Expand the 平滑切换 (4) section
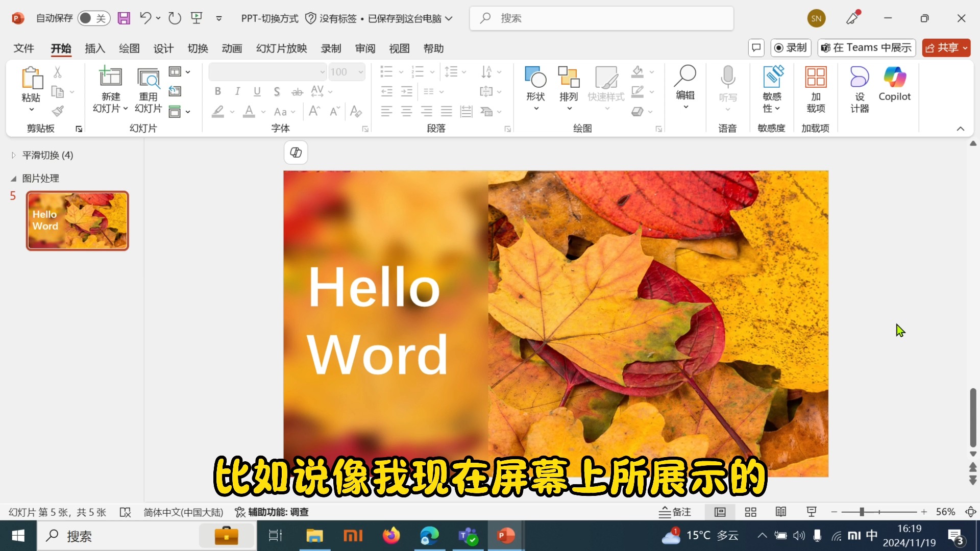This screenshot has height=551, width=980. tap(14, 155)
